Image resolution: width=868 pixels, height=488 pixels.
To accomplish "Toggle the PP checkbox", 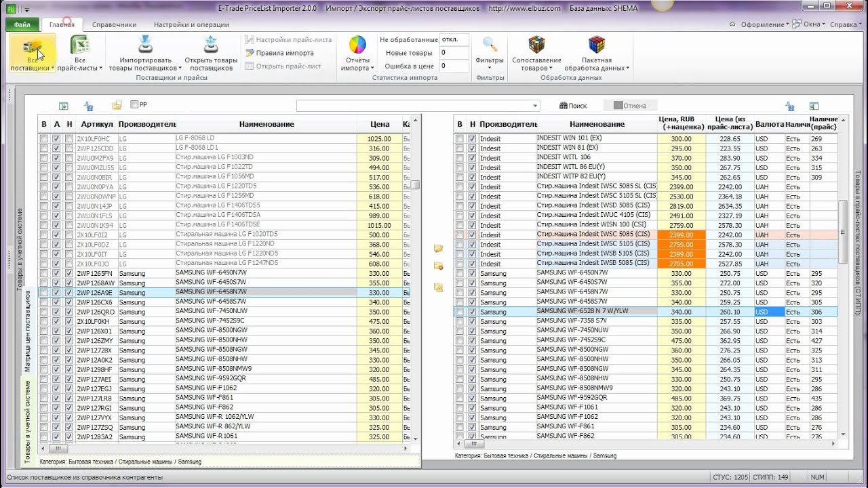I will click(134, 104).
